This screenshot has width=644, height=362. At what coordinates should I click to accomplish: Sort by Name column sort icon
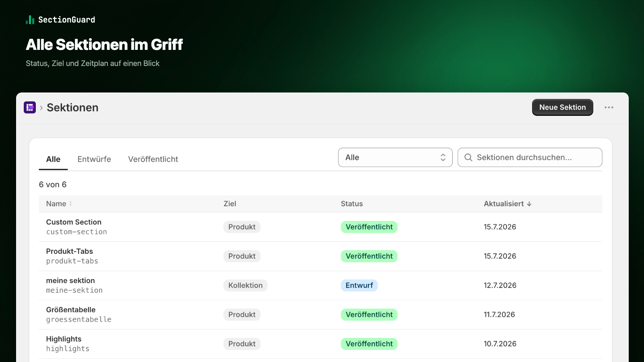click(70, 204)
